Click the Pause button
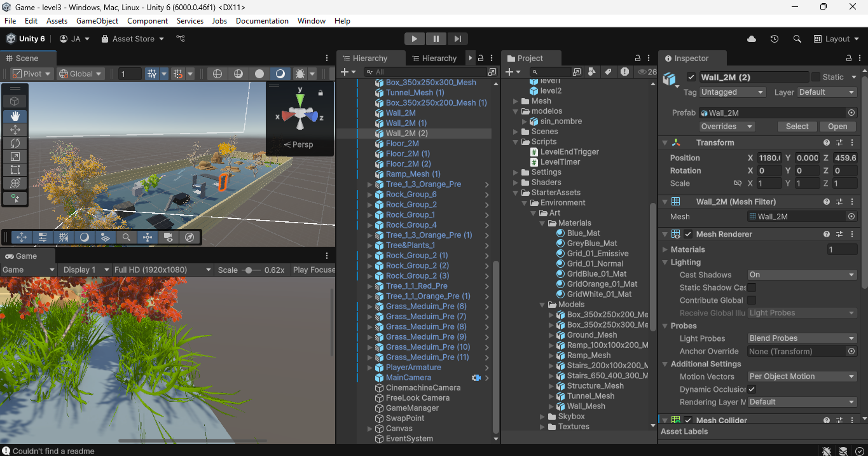 tap(436, 39)
